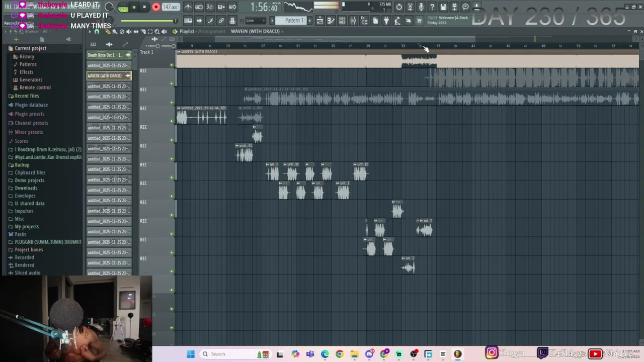Click the undo history circular arrow icon
This screenshot has height=362, width=644.
coord(399,7)
